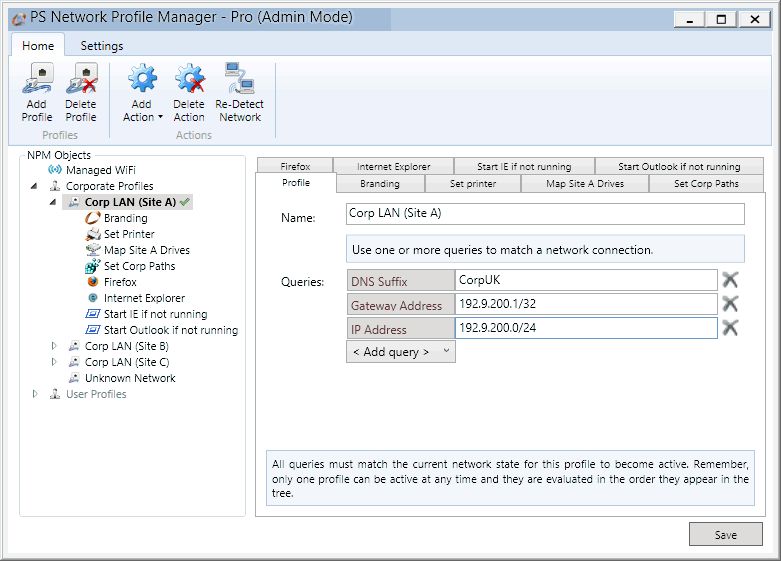Click the IP Address query label
The width and height of the screenshot is (781, 561).
click(x=401, y=329)
